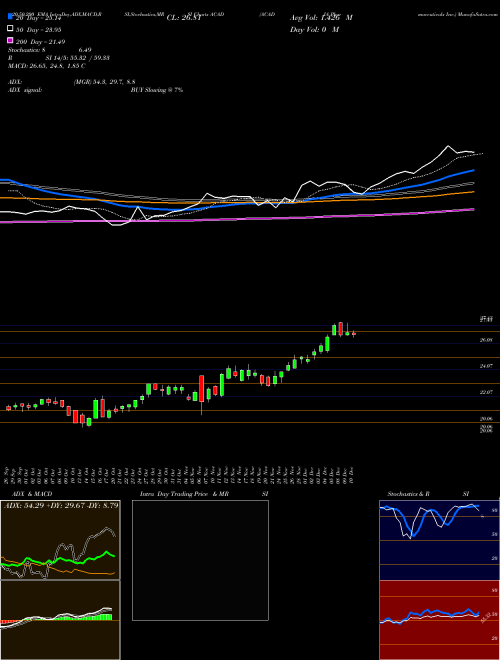500x660 pixels.
Task: Click the blue 20 Day legend swatch
Action: 10,16
